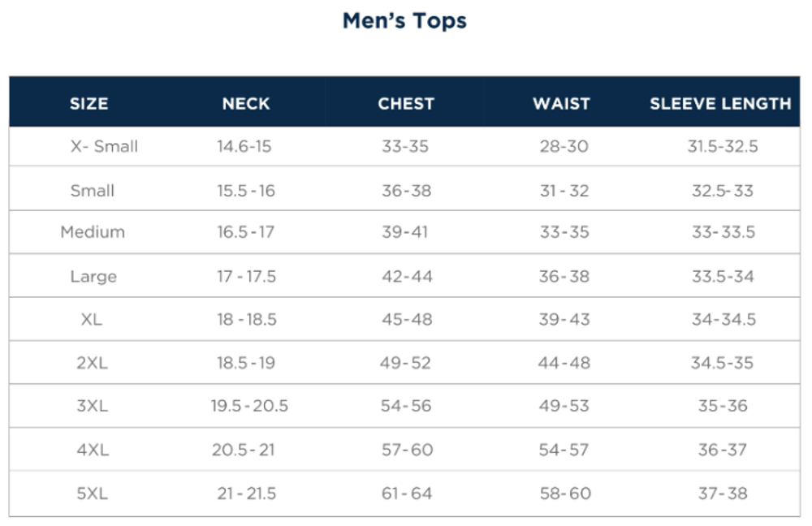Select the X- Small size row label

tap(104, 147)
